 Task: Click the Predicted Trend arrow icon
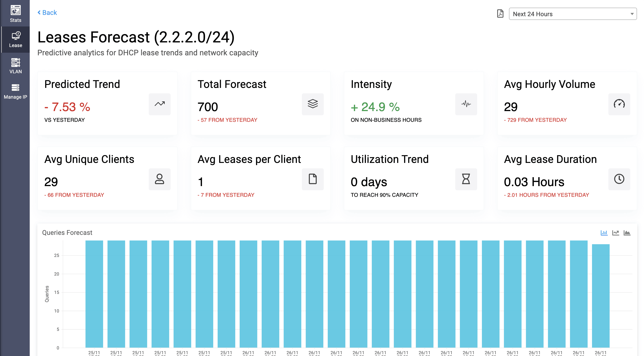coord(159,104)
